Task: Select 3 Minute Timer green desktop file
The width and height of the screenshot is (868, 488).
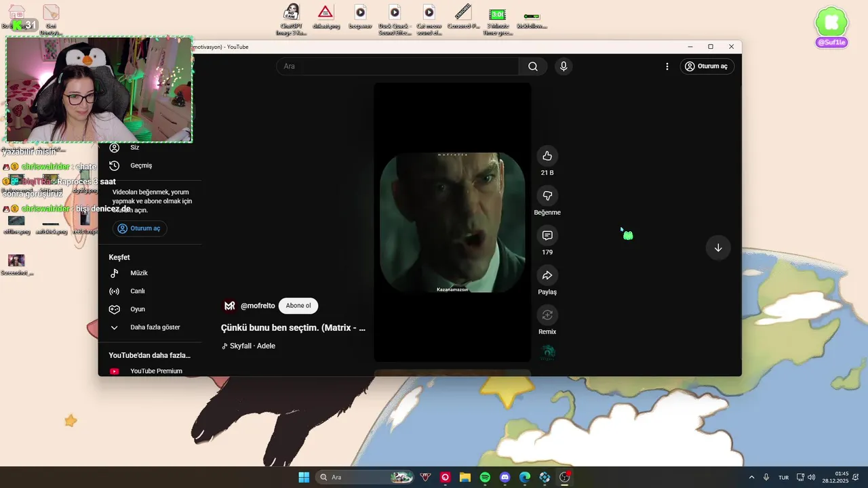Action: pyautogui.click(x=498, y=19)
